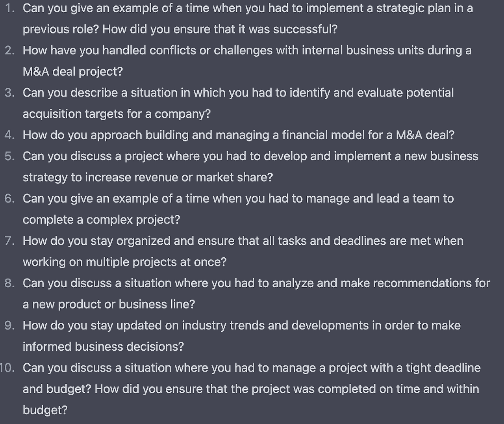Click the question about developing new business strategy
This screenshot has width=504, height=424.
pyautogui.click(x=250, y=156)
